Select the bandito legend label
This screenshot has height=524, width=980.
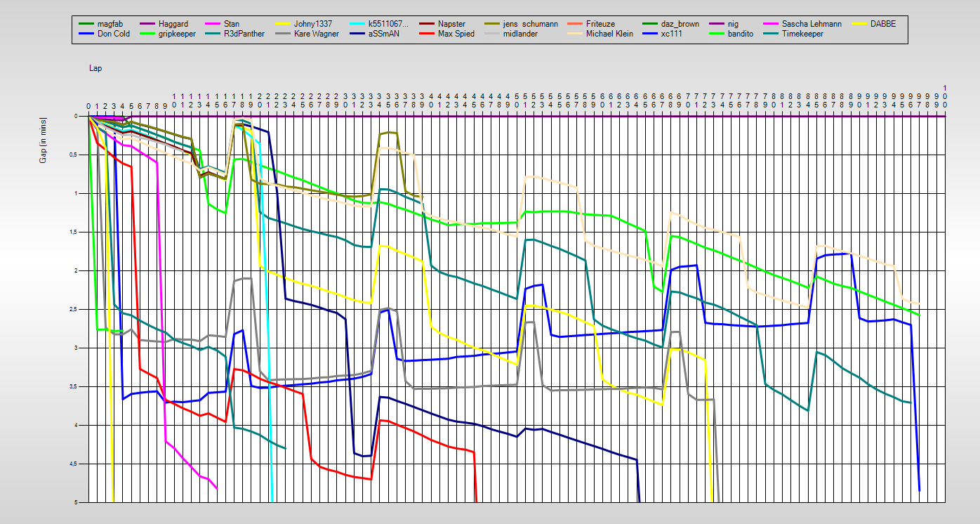point(741,34)
